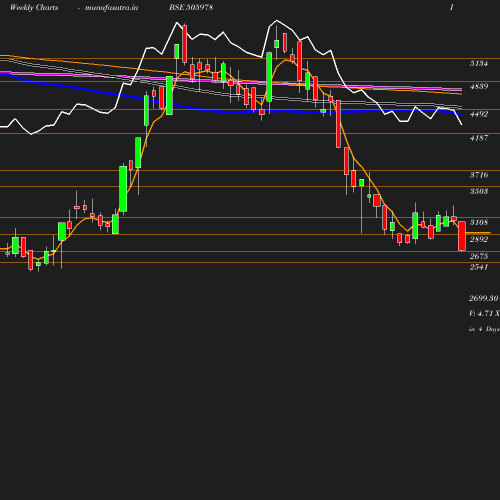Click the 3108 price level label
Viewport: 500px width, 500px height.
(x=479, y=222)
